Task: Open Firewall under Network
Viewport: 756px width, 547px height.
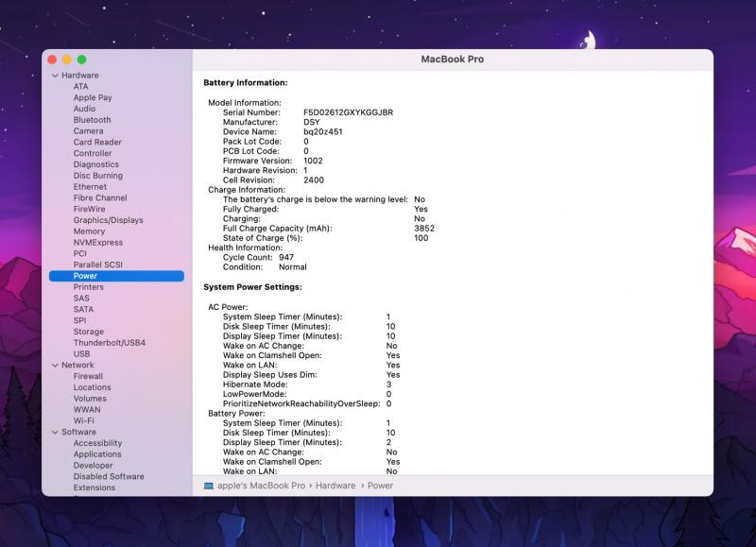Action: [x=88, y=376]
